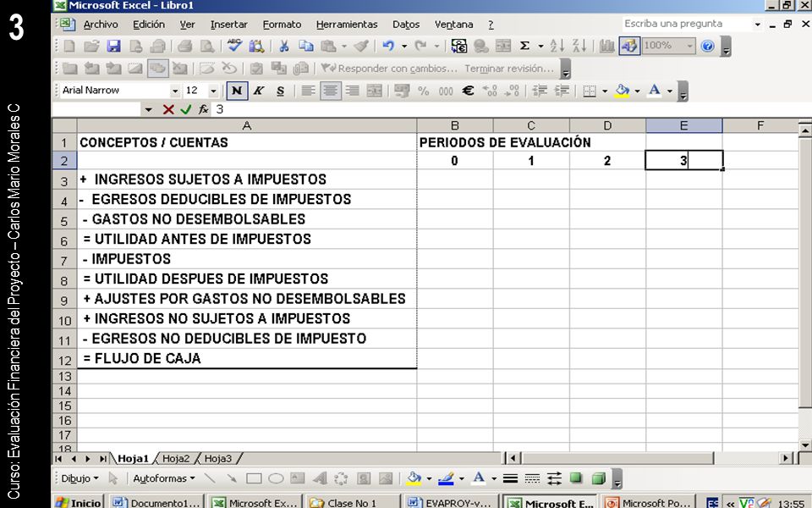Open the Insertar menu
The width and height of the screenshot is (812, 508).
(229, 25)
